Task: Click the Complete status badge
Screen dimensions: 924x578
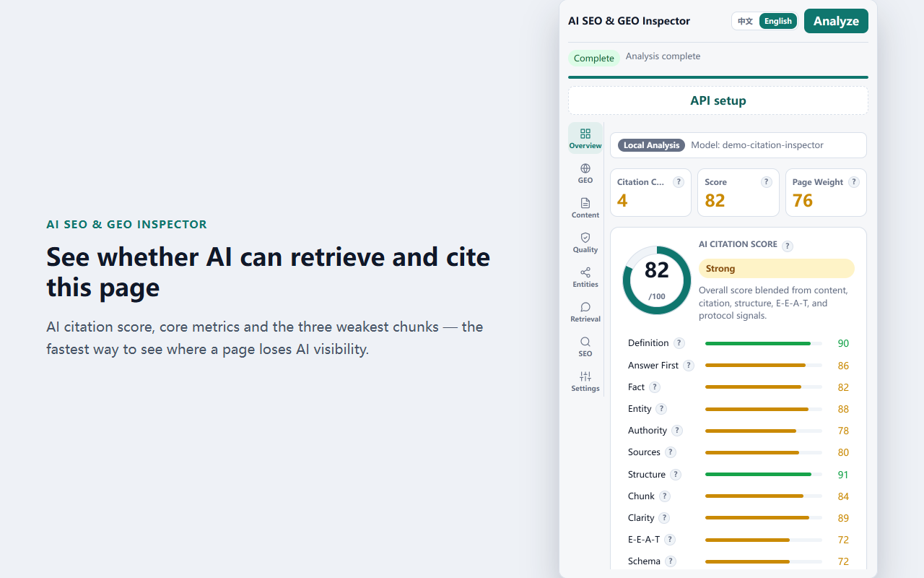Action: [594, 58]
